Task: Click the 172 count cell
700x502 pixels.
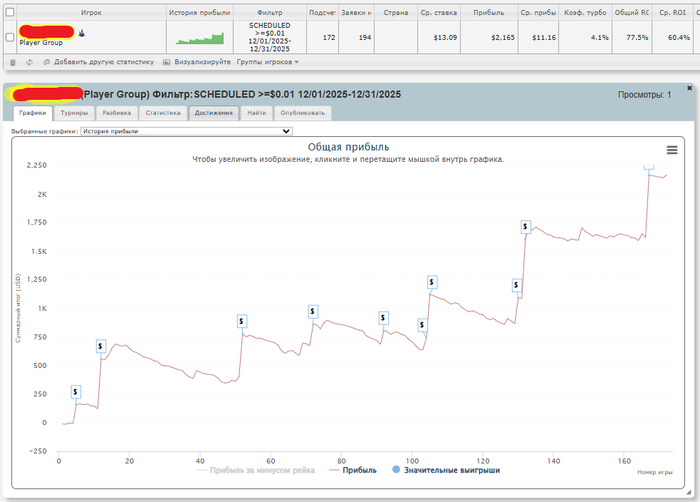Action: point(329,38)
